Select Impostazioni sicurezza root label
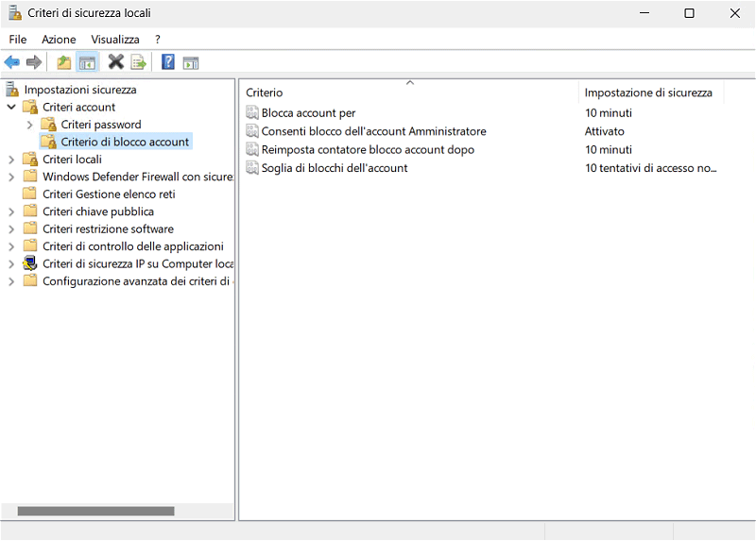This screenshot has width=756, height=541. point(80,89)
